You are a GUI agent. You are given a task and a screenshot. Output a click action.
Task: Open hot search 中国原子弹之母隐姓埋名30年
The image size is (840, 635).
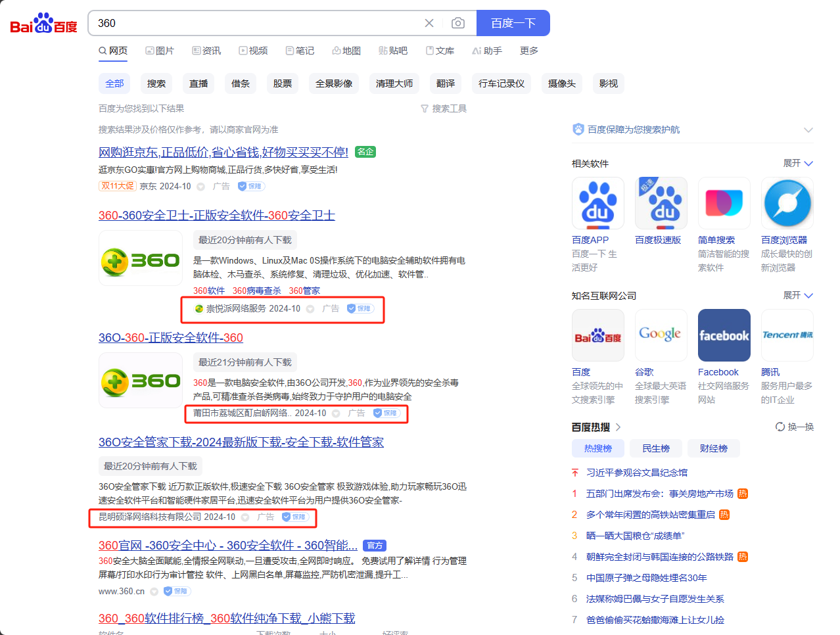click(x=647, y=578)
